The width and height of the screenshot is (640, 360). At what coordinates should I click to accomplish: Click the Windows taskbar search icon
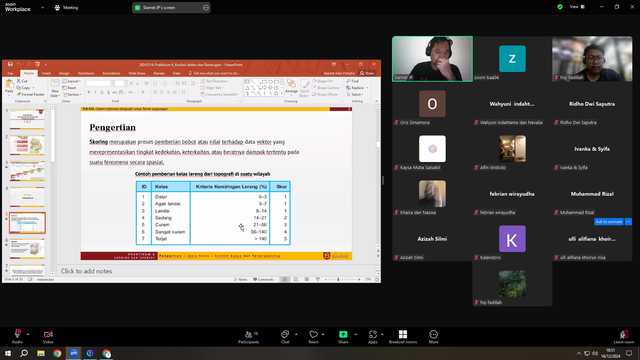point(24,353)
